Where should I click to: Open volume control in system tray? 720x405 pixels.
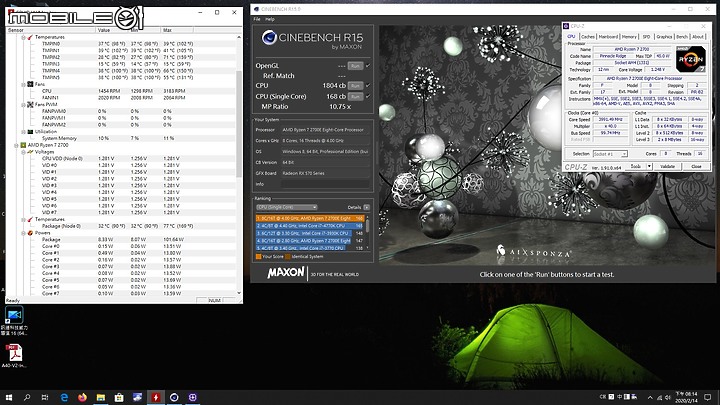click(x=668, y=397)
